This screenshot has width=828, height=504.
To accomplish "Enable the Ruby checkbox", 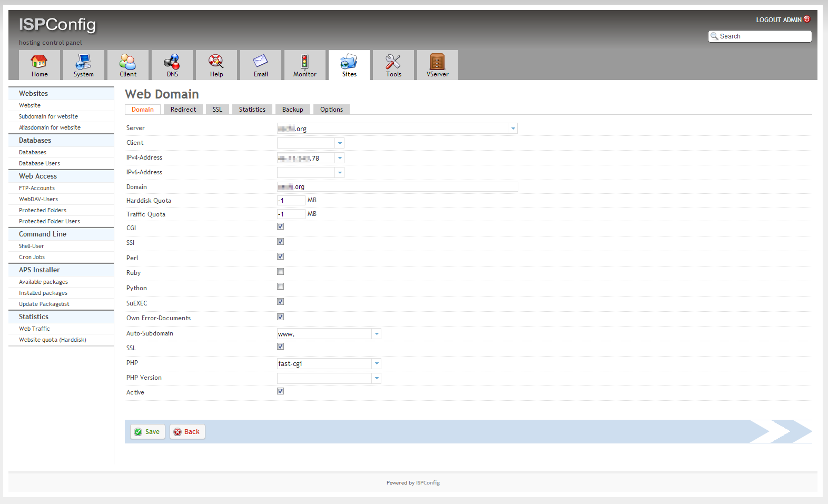I will coord(280,272).
